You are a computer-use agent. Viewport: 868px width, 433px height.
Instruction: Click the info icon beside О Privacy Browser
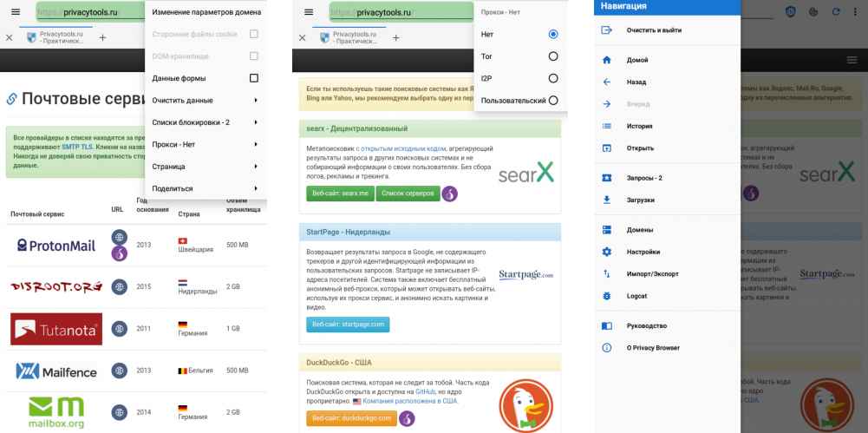coord(607,348)
